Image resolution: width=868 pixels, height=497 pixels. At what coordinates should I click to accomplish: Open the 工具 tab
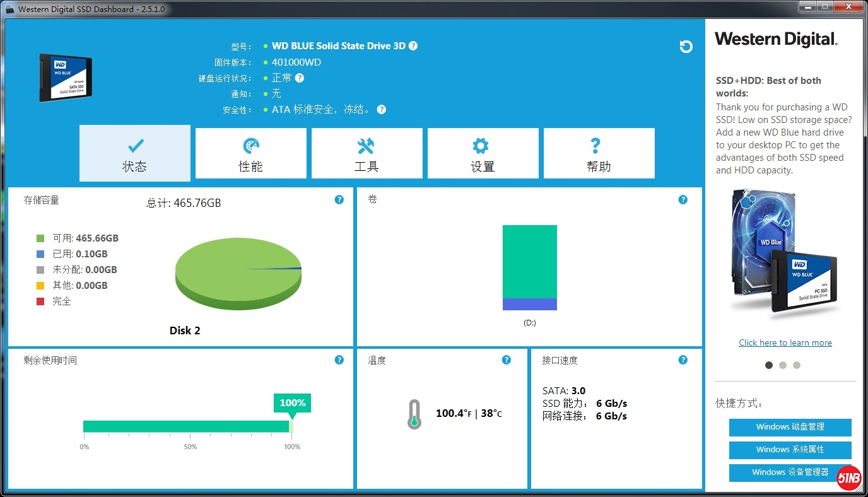pyautogui.click(x=367, y=154)
